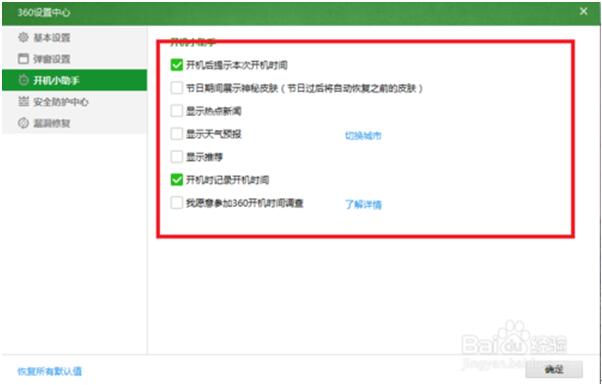
Task: Uncheck 开机后提示本次开机时间
Action: click(x=177, y=65)
